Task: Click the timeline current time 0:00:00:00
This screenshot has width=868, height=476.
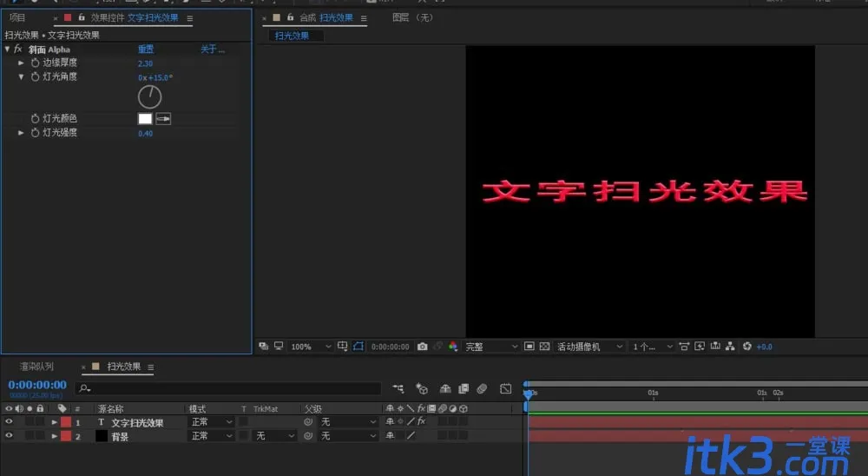Action: click(x=37, y=385)
